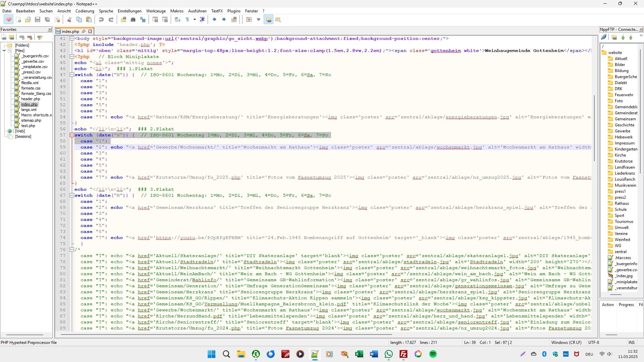Toggle the show all characters pilcrow icon
644x362 pixels.
point(187,20)
